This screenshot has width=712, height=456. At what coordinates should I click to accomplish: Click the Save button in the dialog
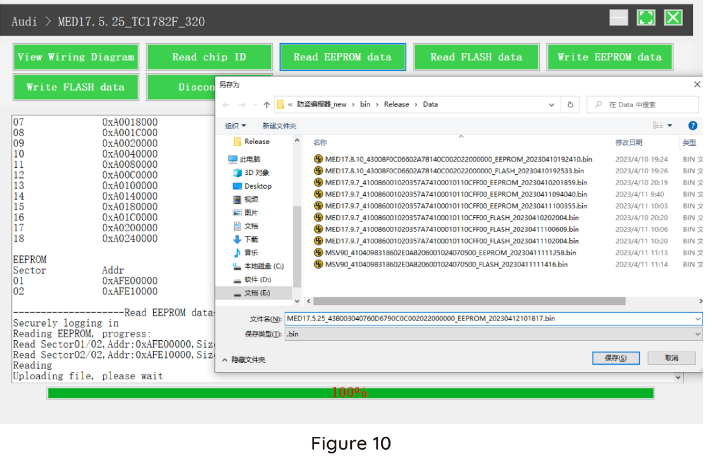point(609,358)
